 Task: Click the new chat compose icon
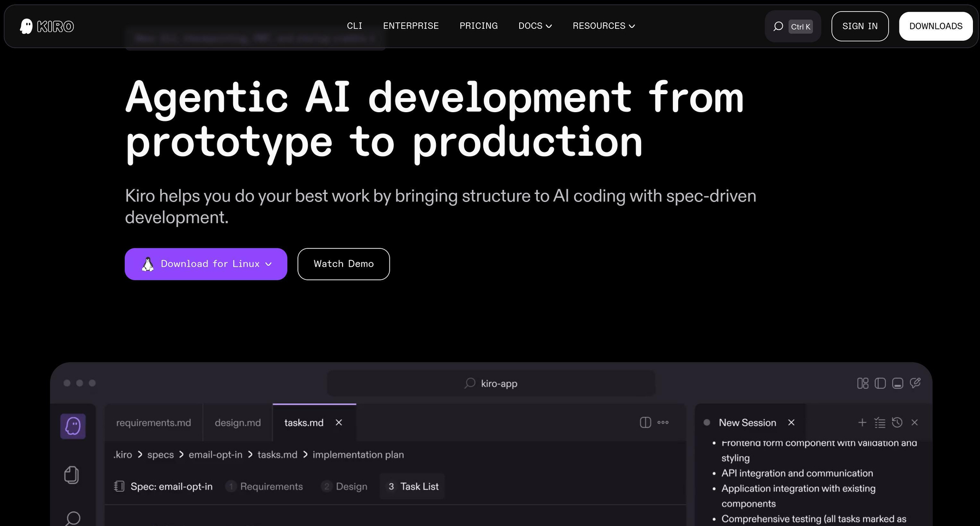915,383
